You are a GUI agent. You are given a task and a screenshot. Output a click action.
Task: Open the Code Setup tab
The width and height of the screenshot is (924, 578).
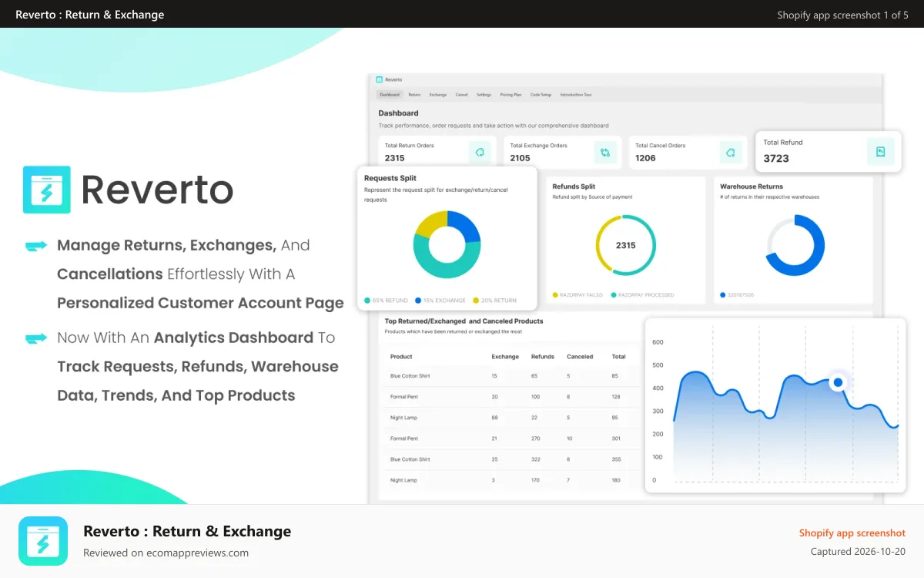point(541,95)
